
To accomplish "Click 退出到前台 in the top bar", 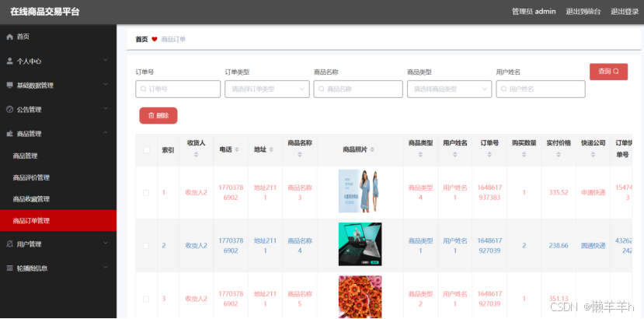I will tap(583, 12).
